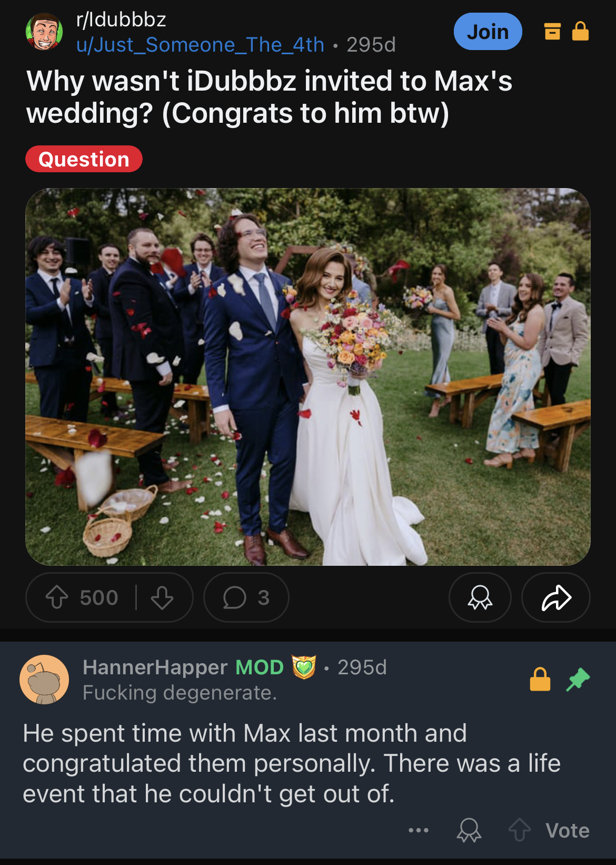This screenshot has width=616, height=865.
Task: Share the post using arrow icon
Action: [x=556, y=597]
